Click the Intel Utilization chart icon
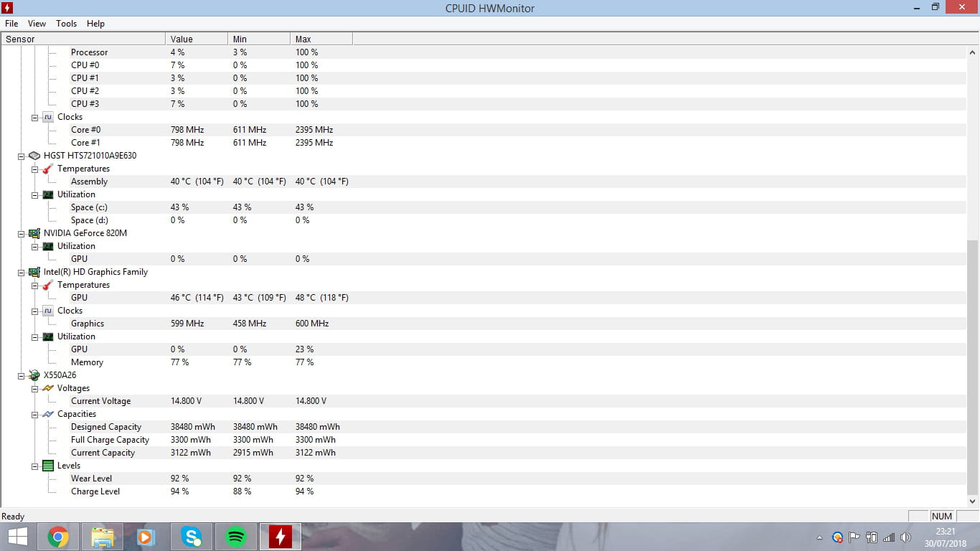The height and width of the screenshot is (551, 980). (48, 336)
